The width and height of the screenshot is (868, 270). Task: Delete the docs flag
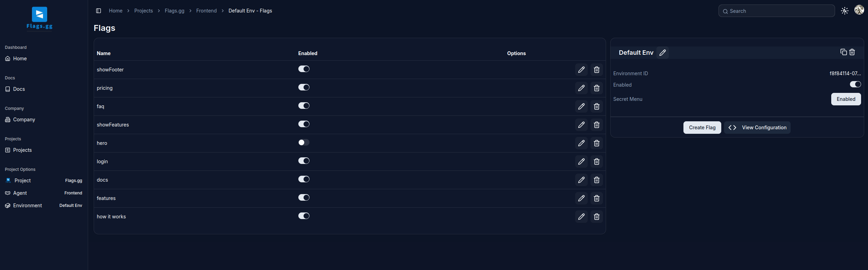[597, 180]
